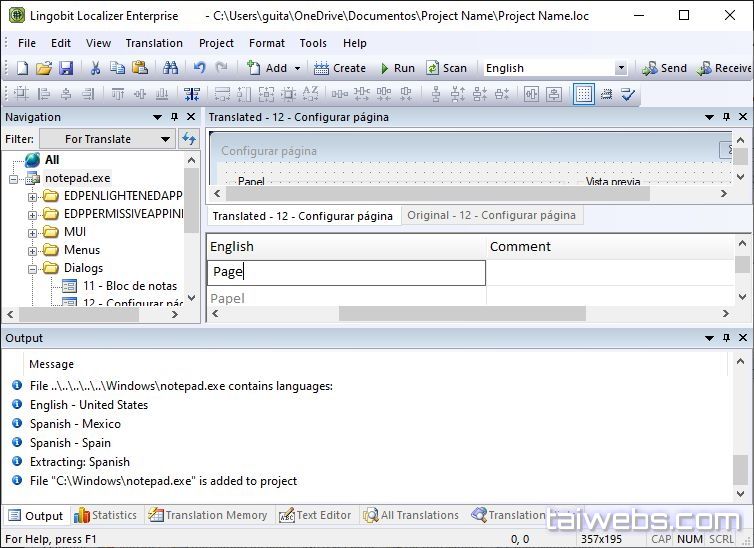Toggle the grid display icon in layout toolbar
The image size is (754, 548).
click(583, 94)
